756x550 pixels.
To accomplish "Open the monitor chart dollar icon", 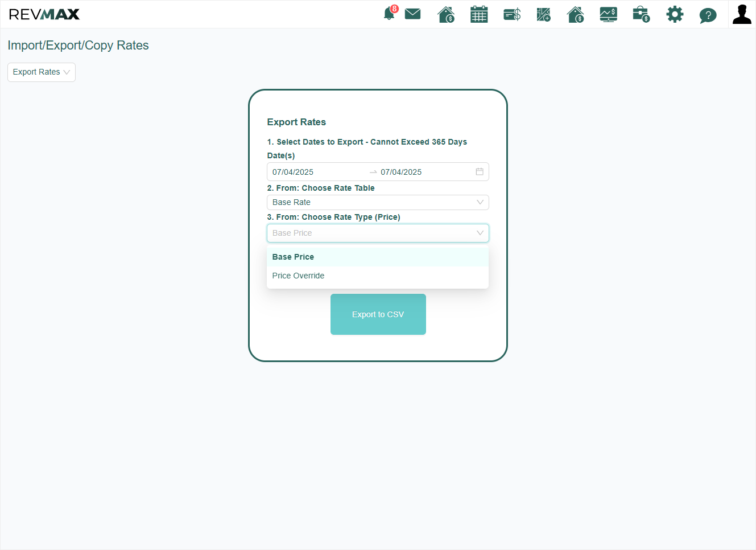I will [x=609, y=14].
